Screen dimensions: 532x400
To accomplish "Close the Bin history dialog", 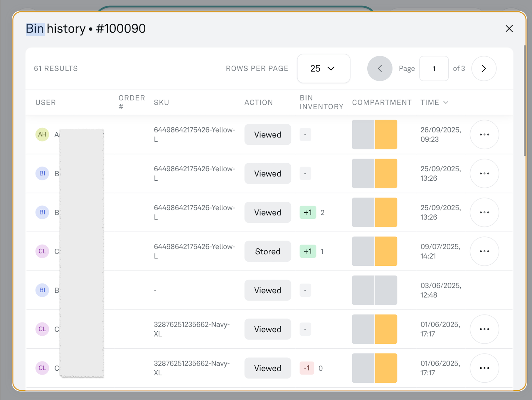I will tap(509, 28).
